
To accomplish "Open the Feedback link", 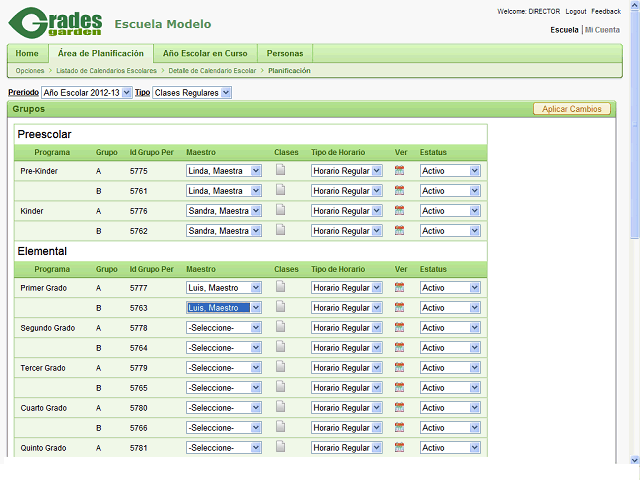I will tap(606, 11).
